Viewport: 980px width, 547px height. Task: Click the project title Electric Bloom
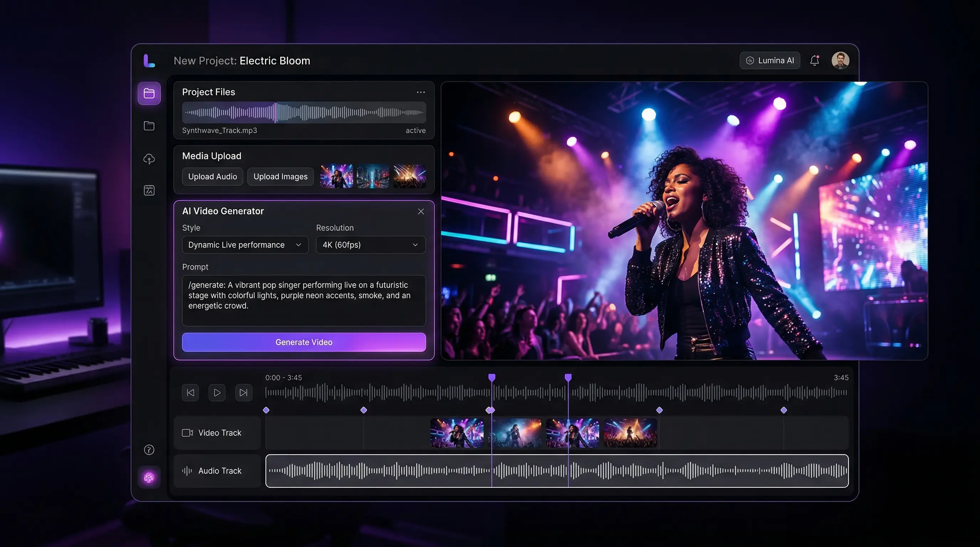(275, 61)
